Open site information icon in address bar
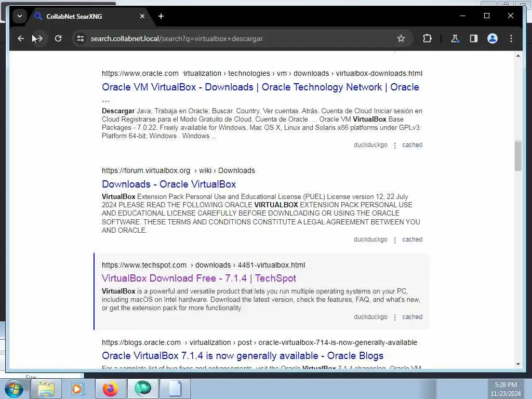Screen dimensions: 532x399 click(81, 38)
